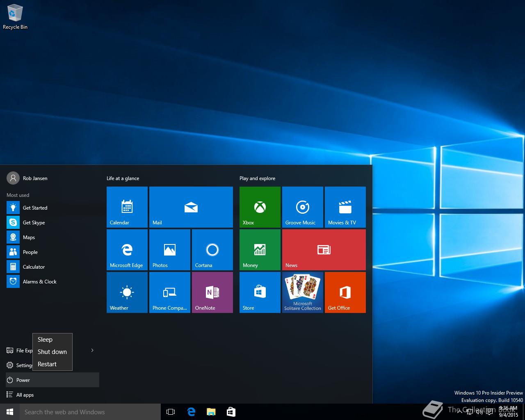This screenshot has height=420, width=525.
Task: Open the Mail tile
Action: 191,207
